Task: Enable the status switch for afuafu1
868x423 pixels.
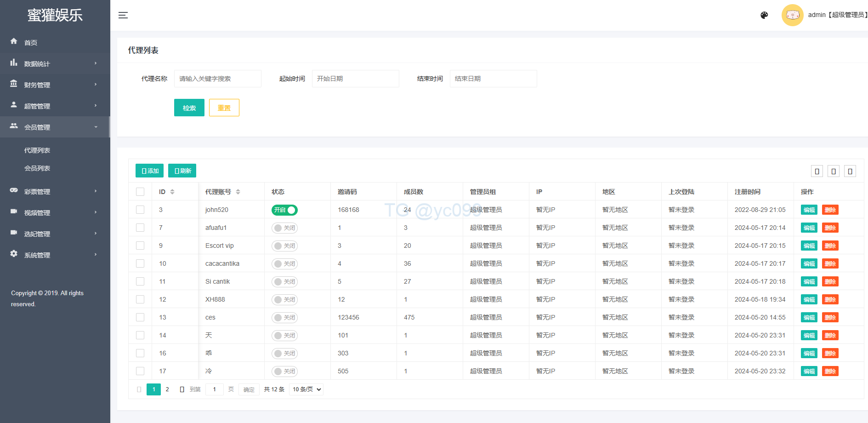Action: click(284, 228)
